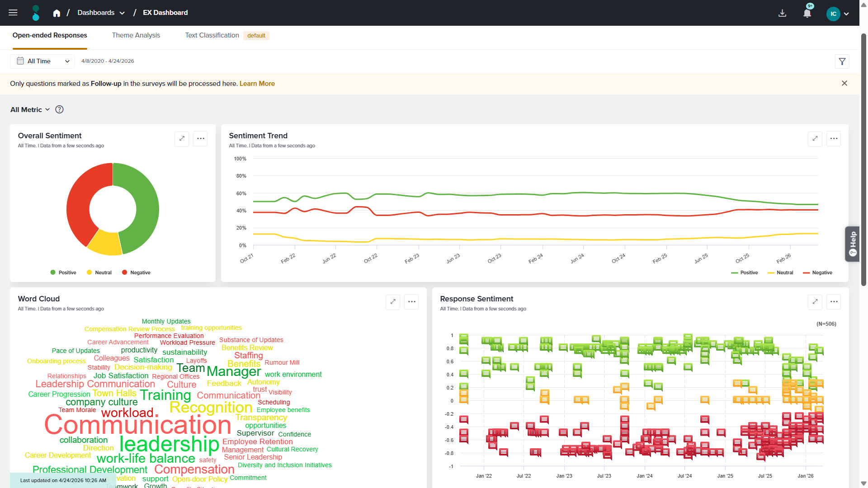Open the All Time date range dropdown
Screen dimensions: 868x488
(42, 61)
